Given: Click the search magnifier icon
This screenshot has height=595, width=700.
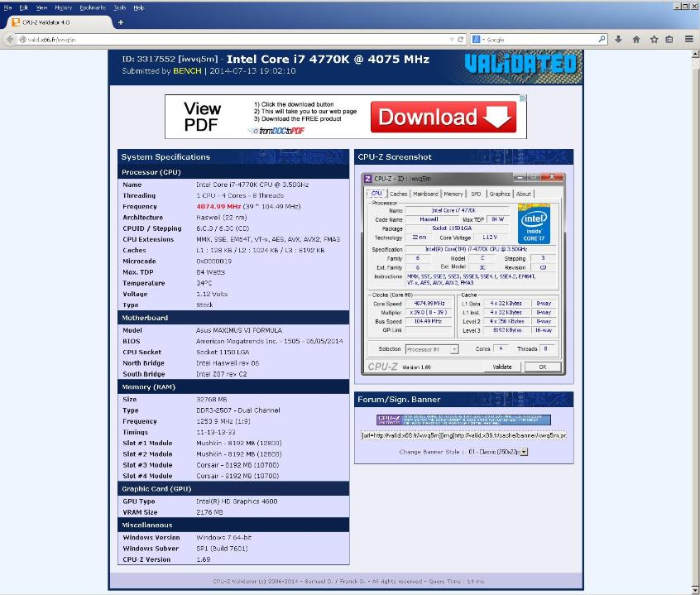Looking at the screenshot, I should click(602, 39).
